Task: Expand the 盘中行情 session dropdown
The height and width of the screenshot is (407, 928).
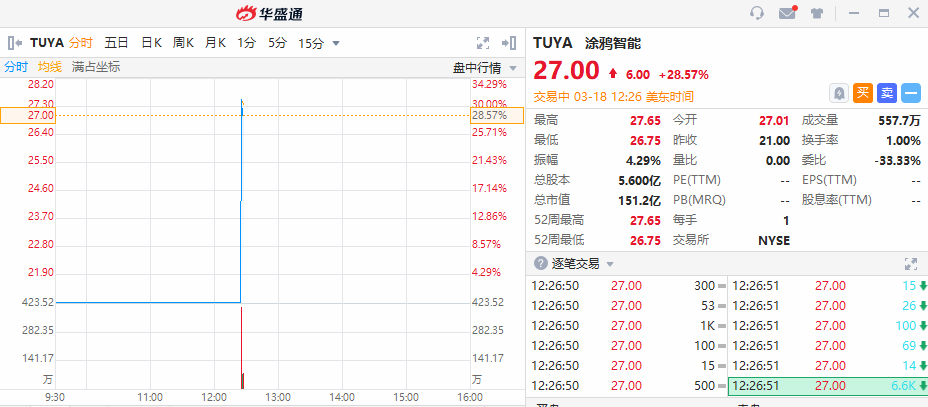Action: click(513, 67)
